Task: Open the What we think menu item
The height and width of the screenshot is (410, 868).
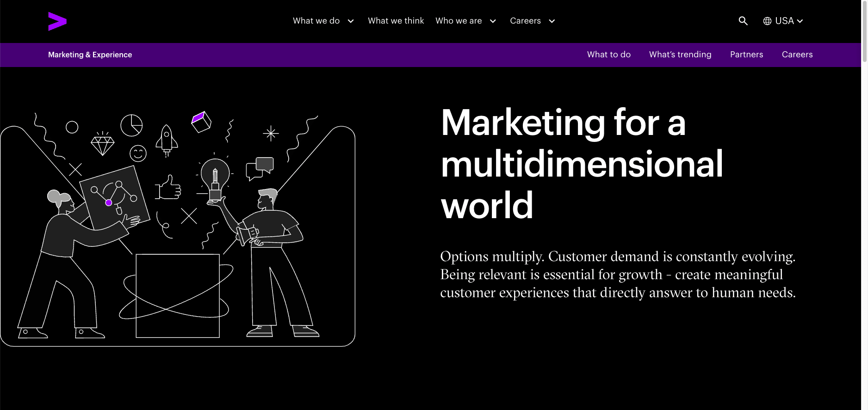Action: (x=396, y=21)
